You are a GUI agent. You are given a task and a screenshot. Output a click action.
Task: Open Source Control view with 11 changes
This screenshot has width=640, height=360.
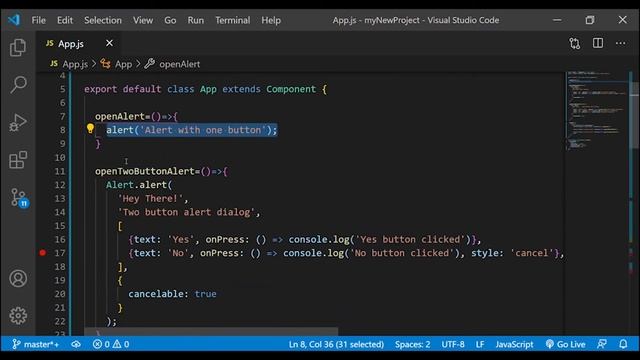point(19,198)
